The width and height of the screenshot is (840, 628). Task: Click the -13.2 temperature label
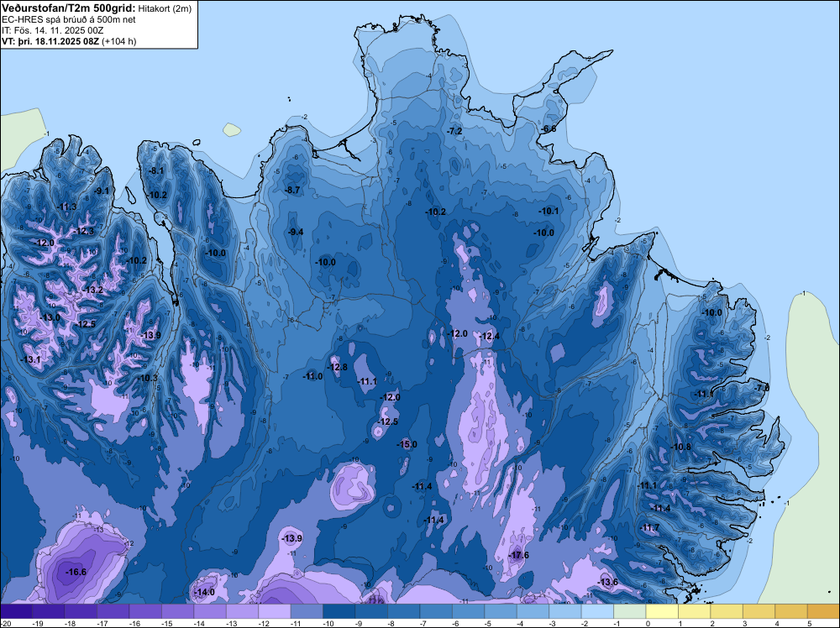92,290
